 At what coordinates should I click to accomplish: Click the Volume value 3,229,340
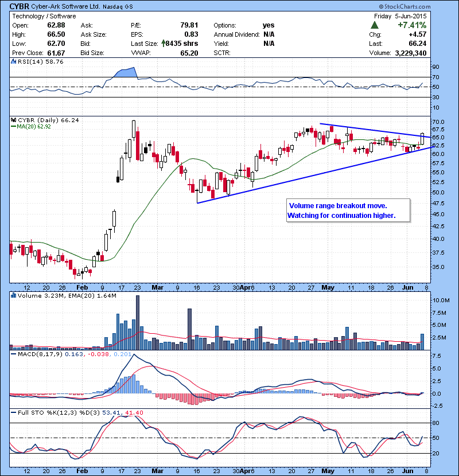(411, 53)
